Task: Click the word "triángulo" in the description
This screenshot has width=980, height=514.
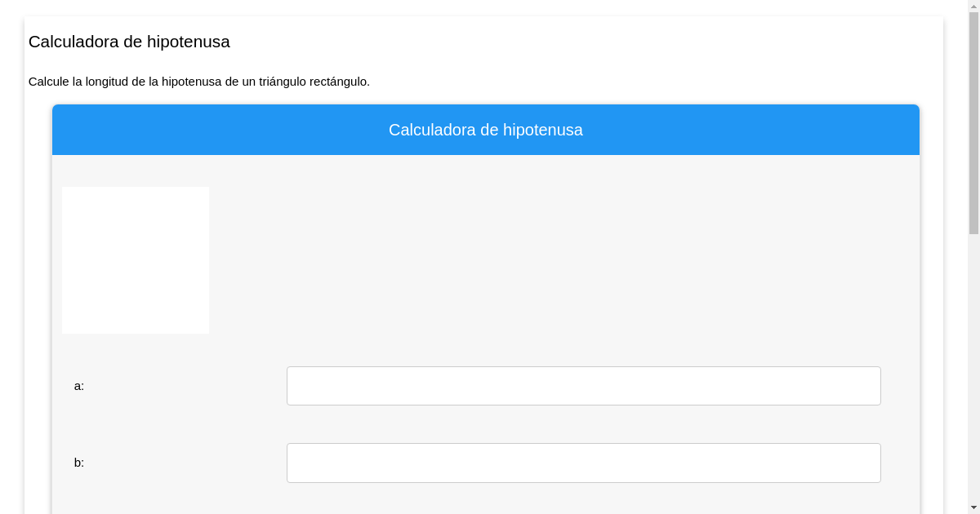Action: click(282, 82)
